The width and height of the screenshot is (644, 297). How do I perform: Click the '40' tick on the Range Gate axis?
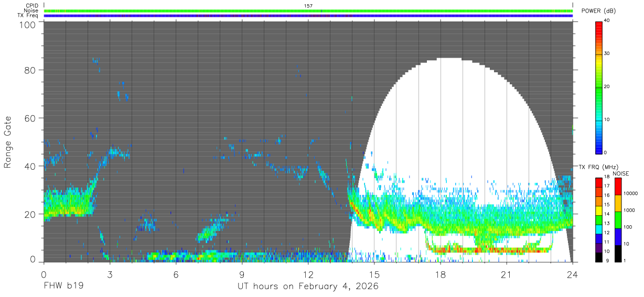point(29,166)
